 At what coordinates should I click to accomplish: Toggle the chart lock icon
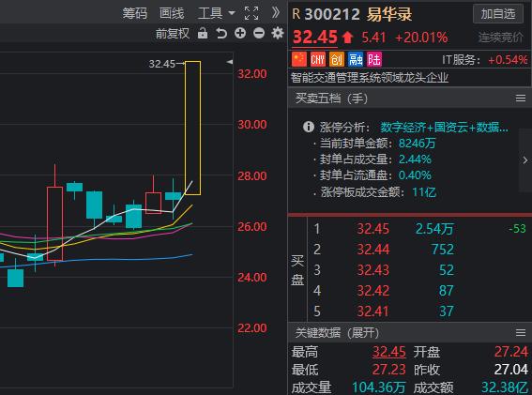point(203,33)
